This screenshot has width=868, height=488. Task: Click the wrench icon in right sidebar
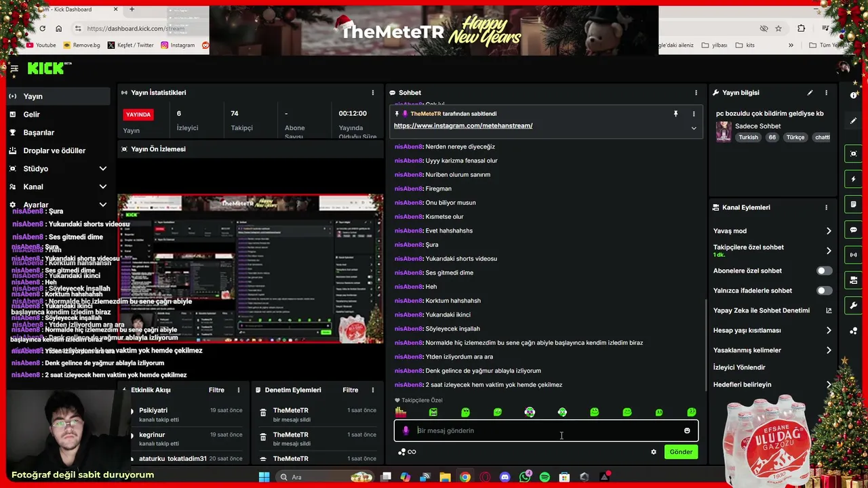pos(854,306)
